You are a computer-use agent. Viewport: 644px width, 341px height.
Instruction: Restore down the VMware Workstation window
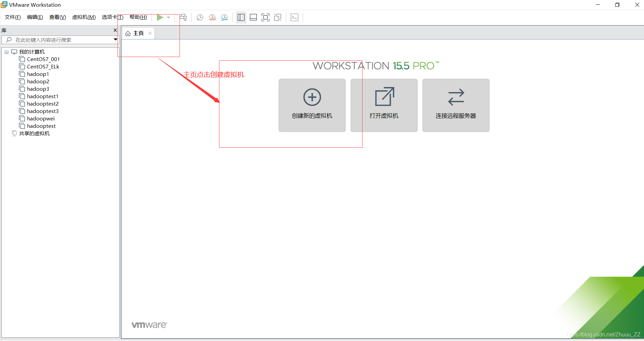coord(617,5)
